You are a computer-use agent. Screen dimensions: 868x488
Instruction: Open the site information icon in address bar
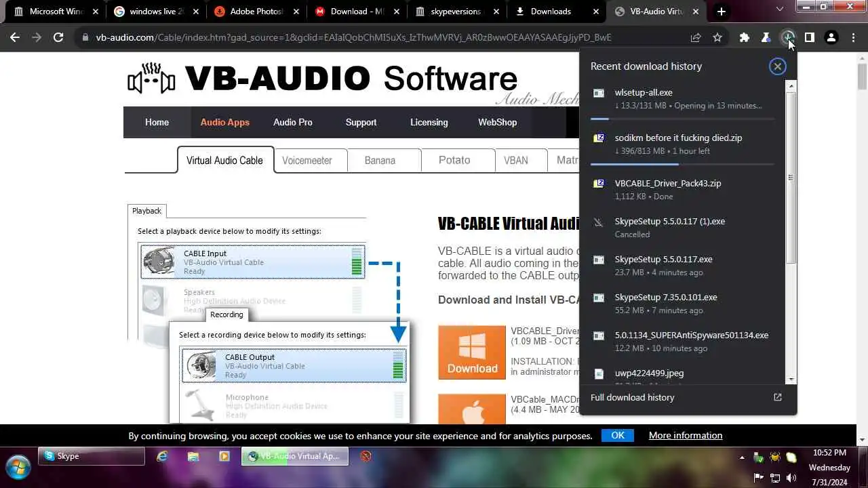coord(85,38)
